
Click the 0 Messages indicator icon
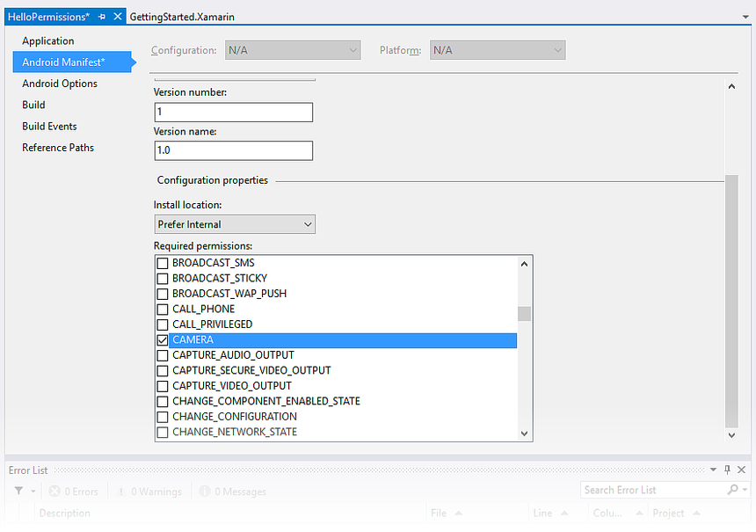tap(203, 491)
